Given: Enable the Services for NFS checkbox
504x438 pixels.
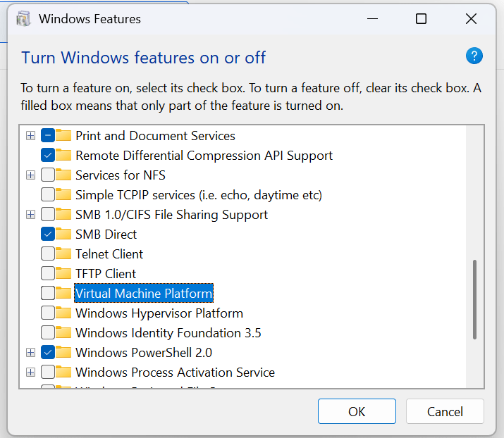Looking at the screenshot, I should point(48,175).
